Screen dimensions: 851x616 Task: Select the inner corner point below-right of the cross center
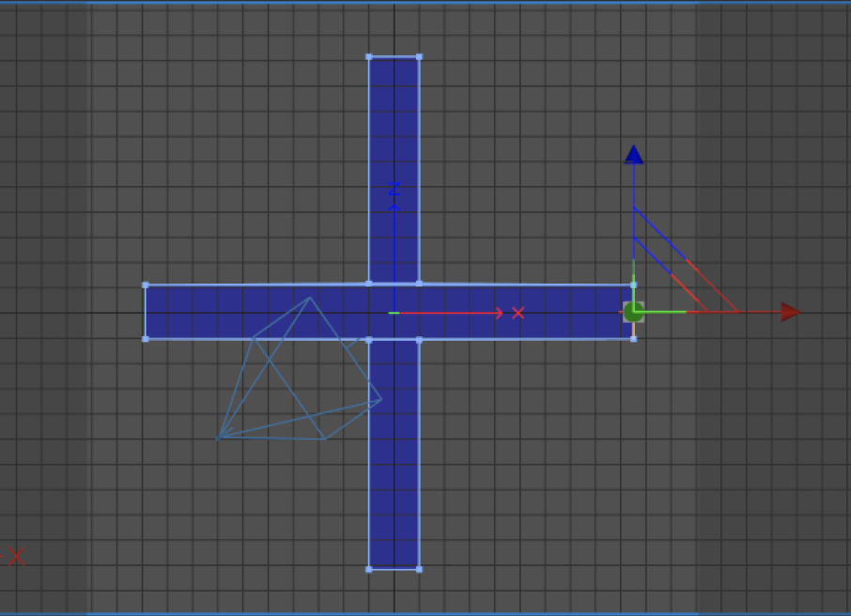(419, 340)
